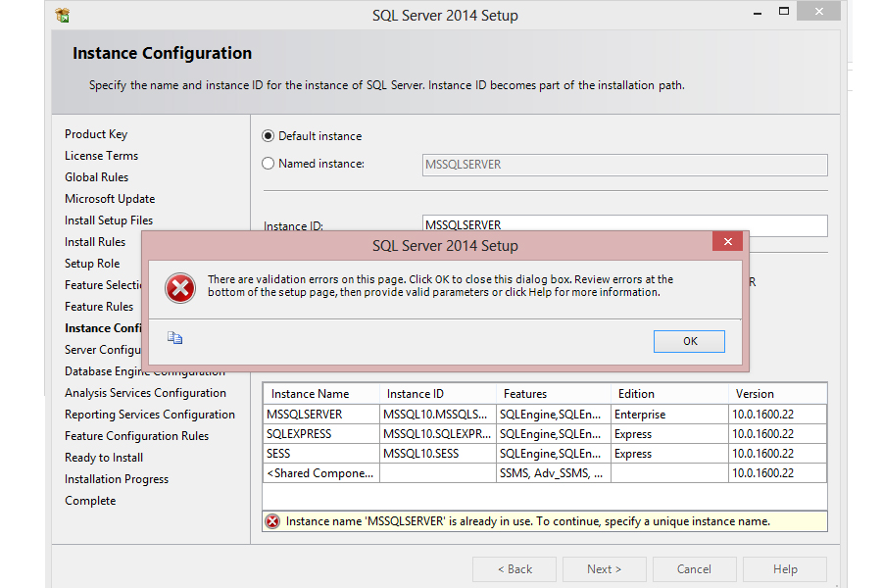The width and height of the screenshot is (882, 588).
Task: Select Product Key step in sidebar
Action: click(x=96, y=134)
